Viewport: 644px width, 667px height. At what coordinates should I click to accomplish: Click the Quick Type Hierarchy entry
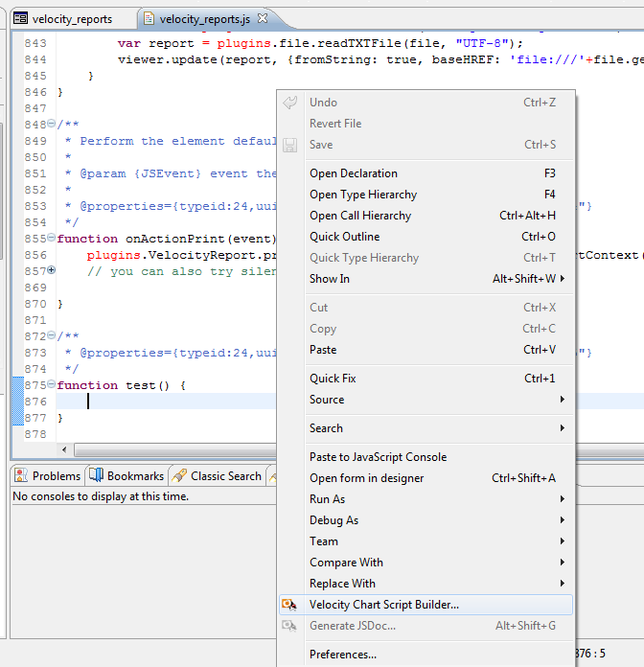pyautogui.click(x=425, y=258)
